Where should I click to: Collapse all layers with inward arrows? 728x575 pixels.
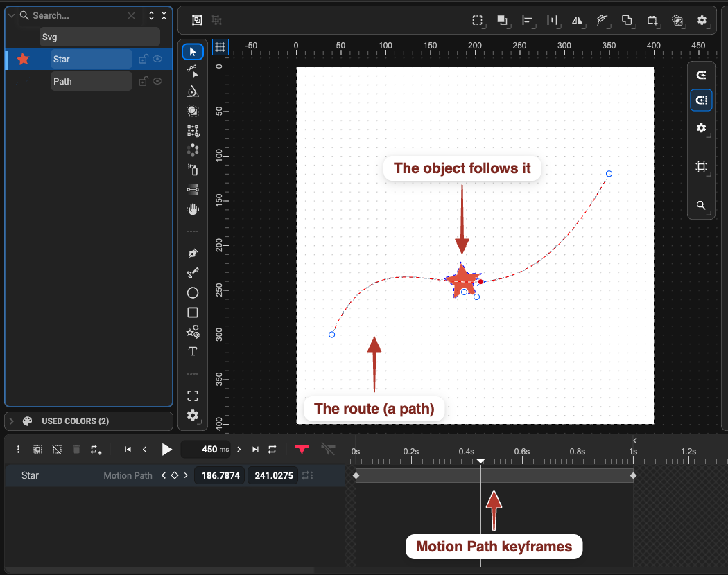164,16
